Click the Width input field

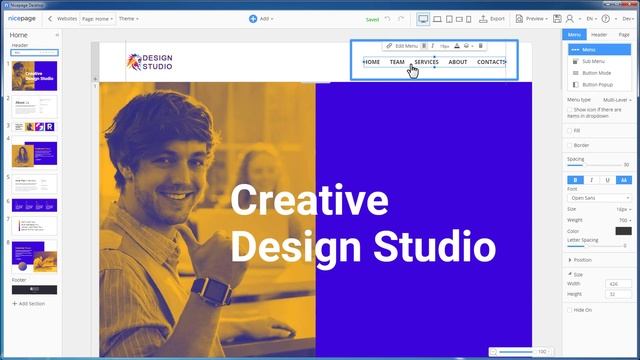pyautogui.click(x=618, y=284)
